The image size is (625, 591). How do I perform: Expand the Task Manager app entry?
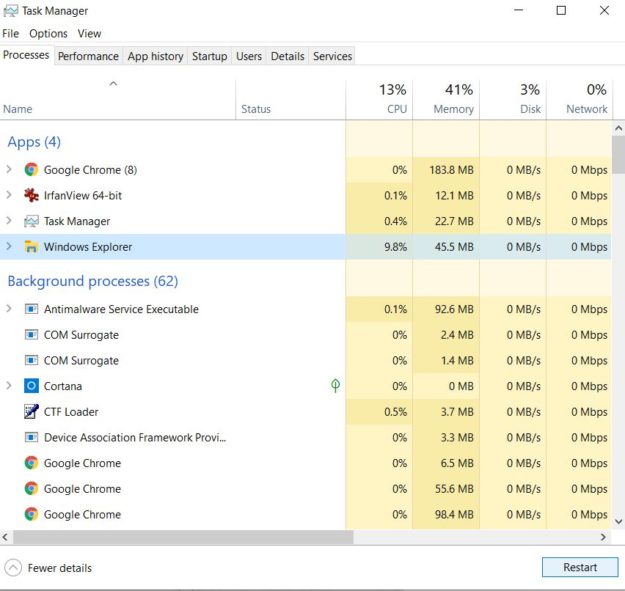[9, 221]
